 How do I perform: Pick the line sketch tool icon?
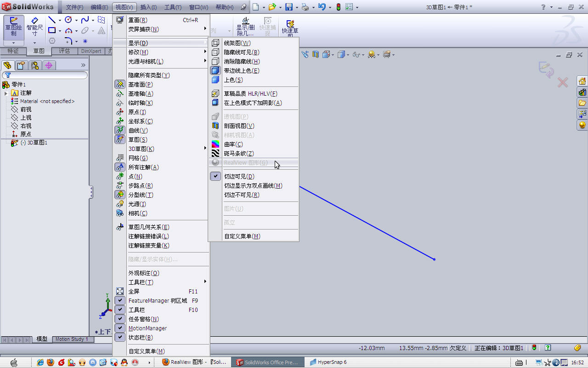52,20
